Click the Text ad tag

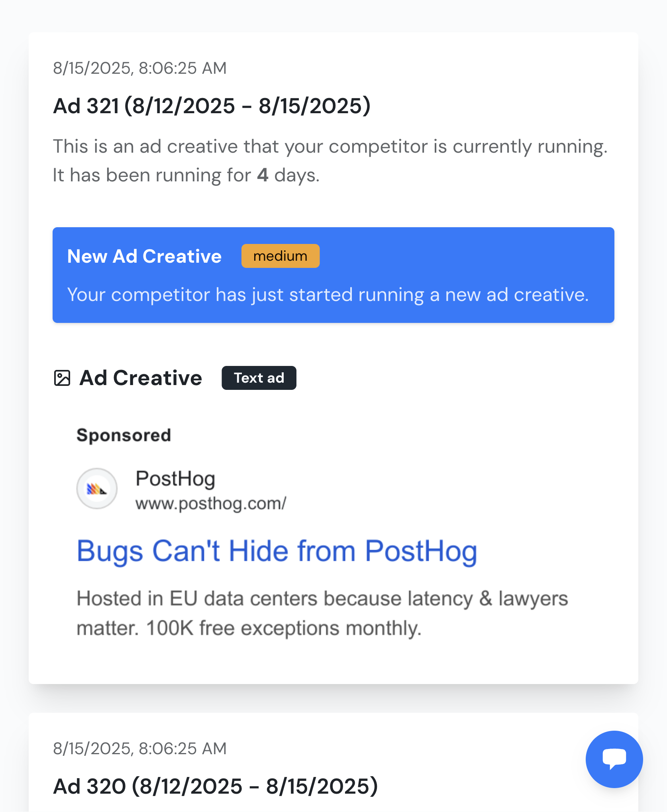point(259,378)
